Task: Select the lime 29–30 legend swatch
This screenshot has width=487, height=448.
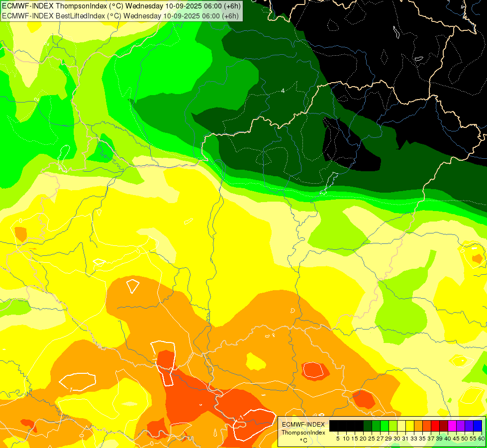Action: click(393, 426)
